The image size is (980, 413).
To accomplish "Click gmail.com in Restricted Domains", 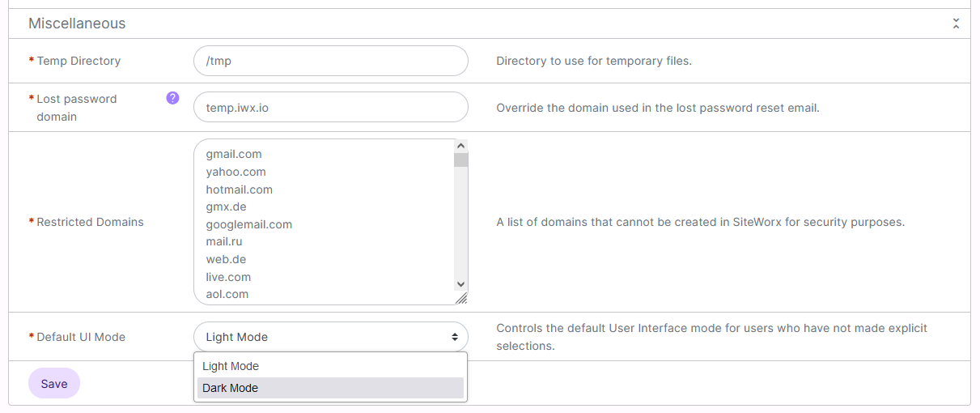I will click(x=234, y=154).
